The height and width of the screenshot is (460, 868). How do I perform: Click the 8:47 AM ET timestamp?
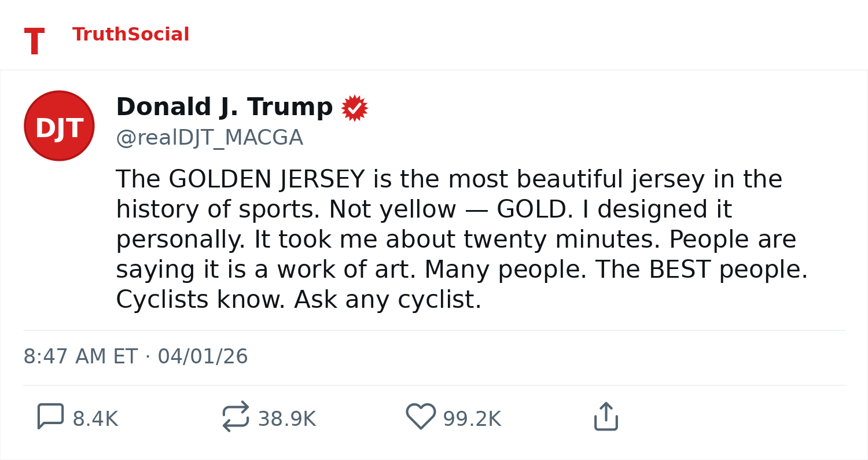pyautogui.click(x=80, y=357)
